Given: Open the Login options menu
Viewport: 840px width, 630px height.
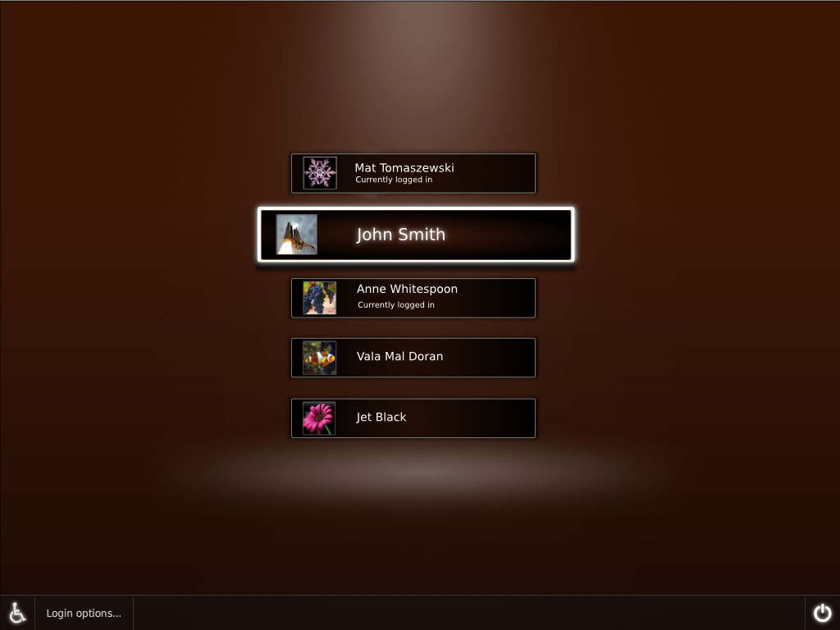Looking at the screenshot, I should click(84, 613).
